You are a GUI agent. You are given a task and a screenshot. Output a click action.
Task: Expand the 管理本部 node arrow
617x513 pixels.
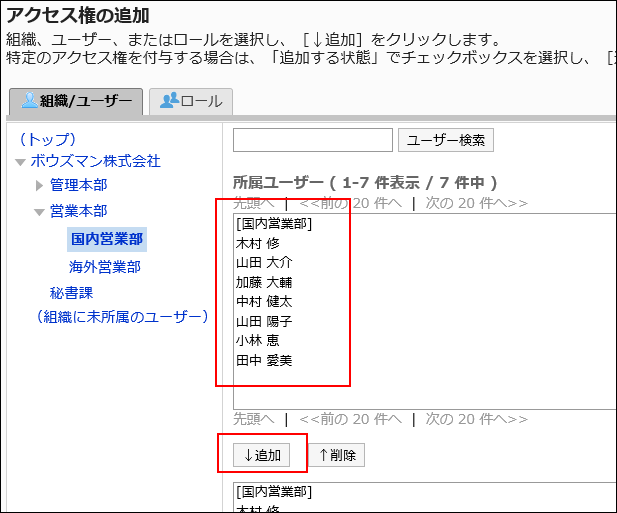click(39, 185)
